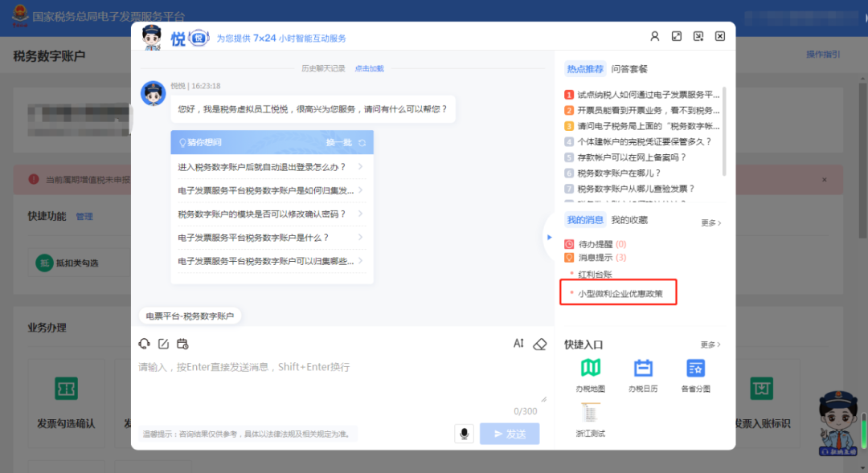Dismiss the red VAT warning banner
The height and width of the screenshot is (473, 868).
pos(825,180)
